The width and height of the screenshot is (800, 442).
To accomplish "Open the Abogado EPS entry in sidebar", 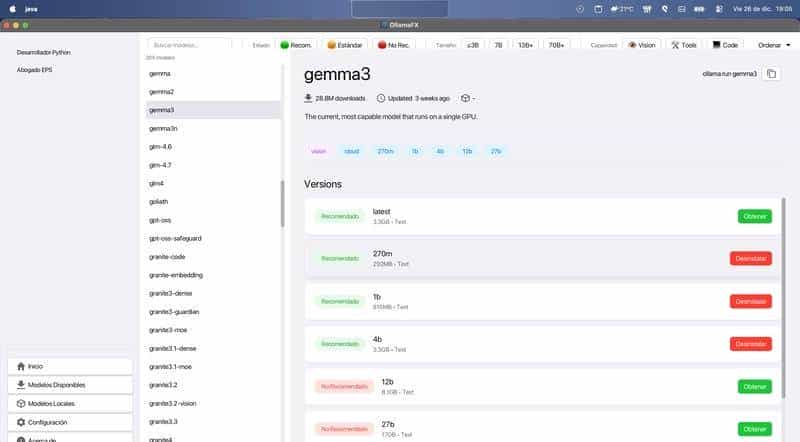I will (35, 70).
